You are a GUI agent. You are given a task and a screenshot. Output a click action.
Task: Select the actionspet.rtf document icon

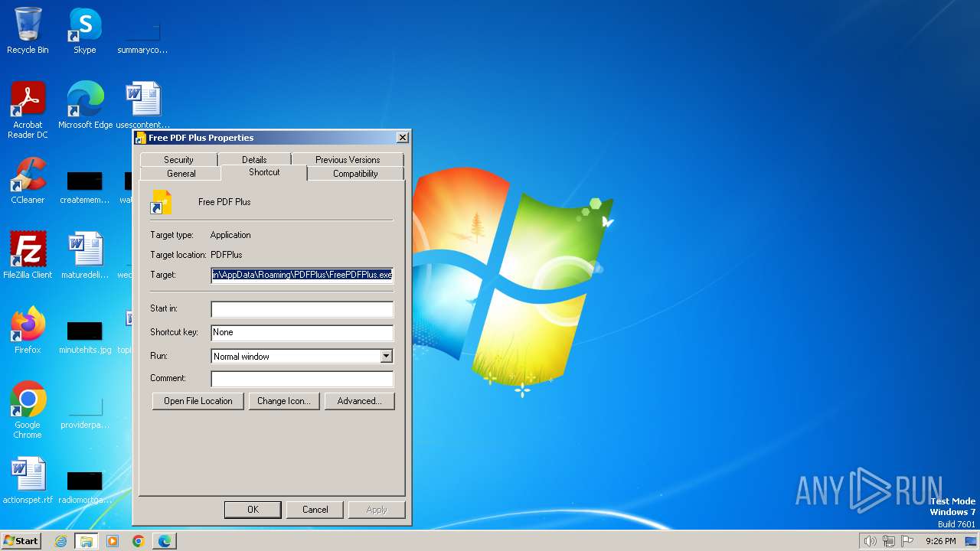pyautogui.click(x=28, y=481)
